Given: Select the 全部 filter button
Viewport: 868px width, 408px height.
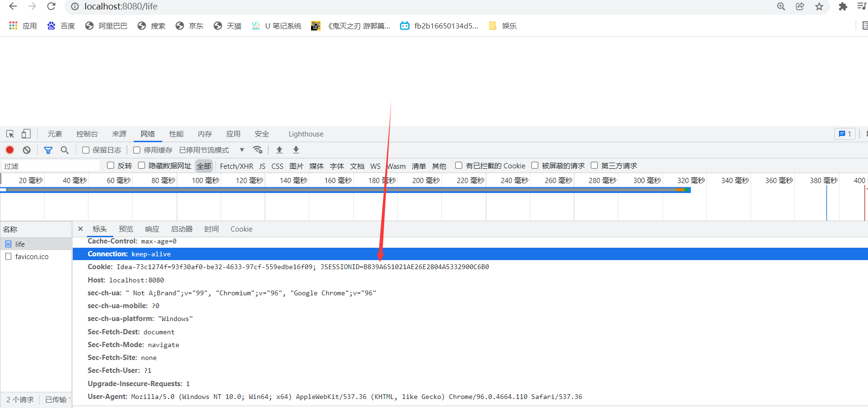Looking at the screenshot, I should pyautogui.click(x=204, y=166).
